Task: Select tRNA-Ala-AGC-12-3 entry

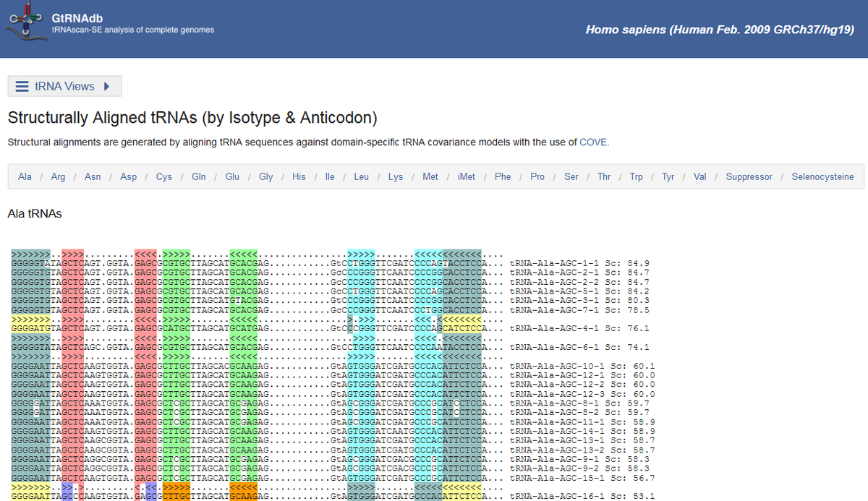Action: pos(558,394)
